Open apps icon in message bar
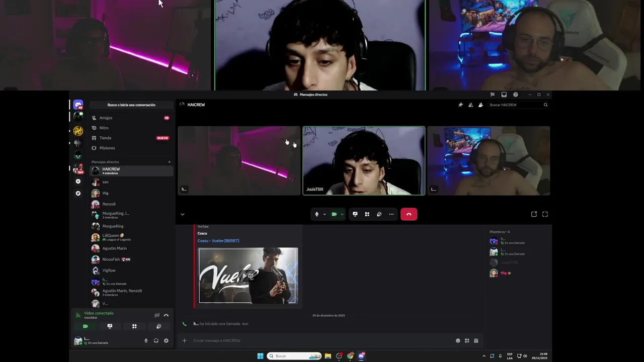 coord(467,340)
